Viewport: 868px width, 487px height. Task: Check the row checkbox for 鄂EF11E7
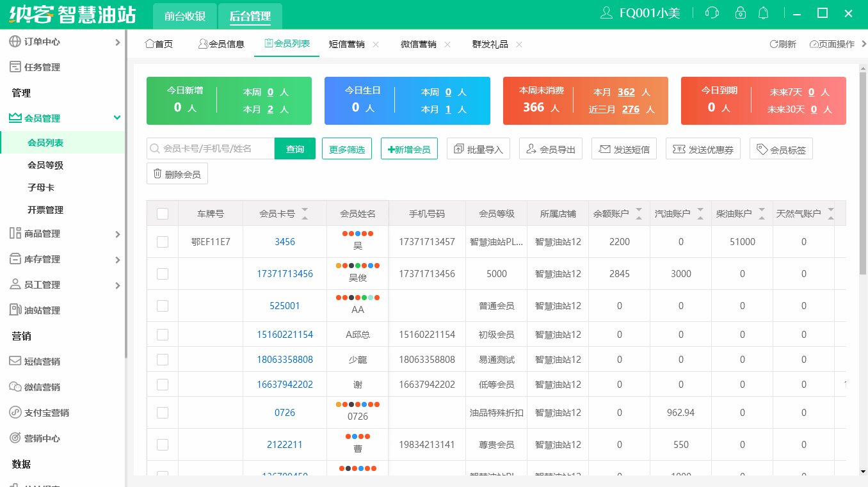(x=162, y=241)
